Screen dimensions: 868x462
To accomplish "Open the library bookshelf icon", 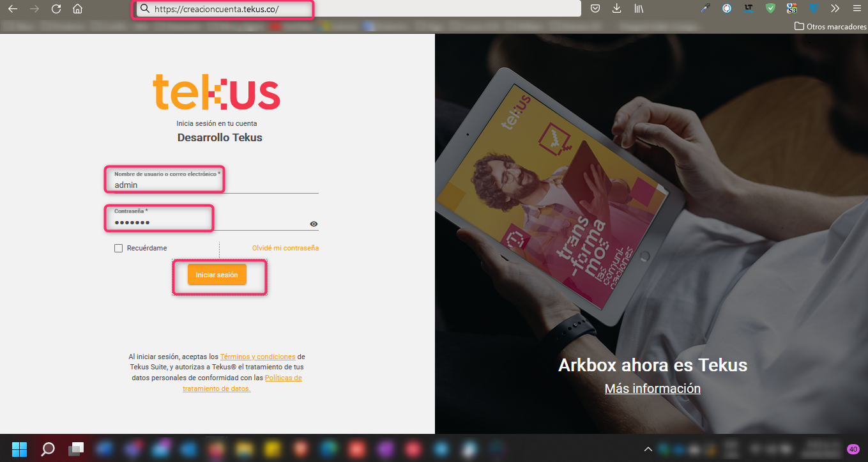I will [638, 9].
